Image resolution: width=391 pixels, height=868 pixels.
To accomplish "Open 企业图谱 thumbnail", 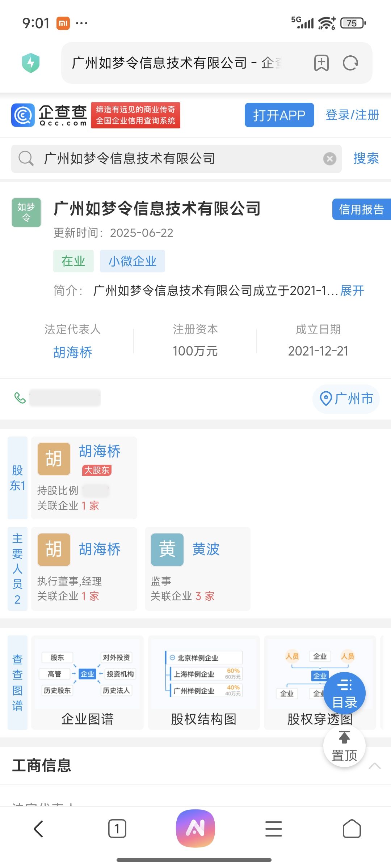I will pos(88,682).
